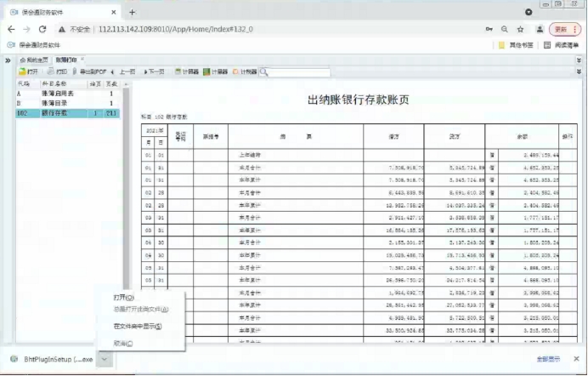This screenshot has height=376, width=588.
Task: Go to previous page with 上一页
Action: [123, 72]
